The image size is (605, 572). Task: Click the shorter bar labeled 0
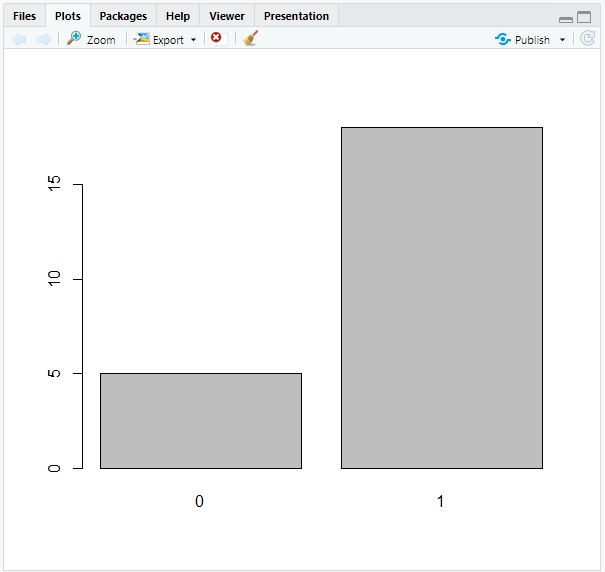coord(200,420)
